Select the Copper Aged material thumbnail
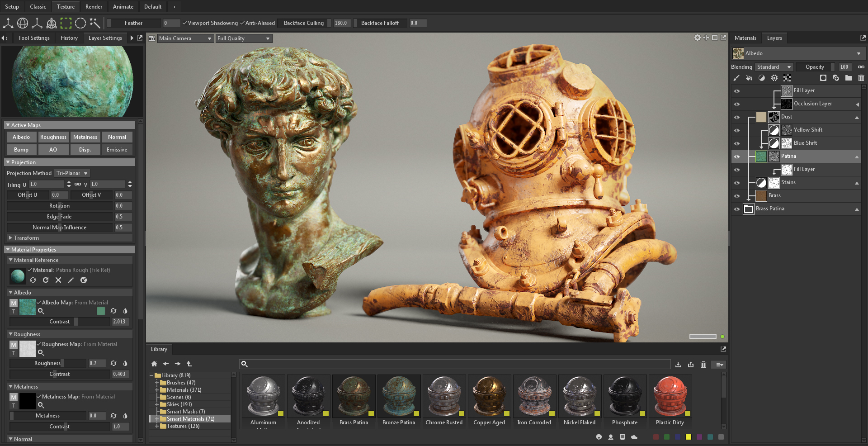868x446 pixels. click(x=489, y=397)
